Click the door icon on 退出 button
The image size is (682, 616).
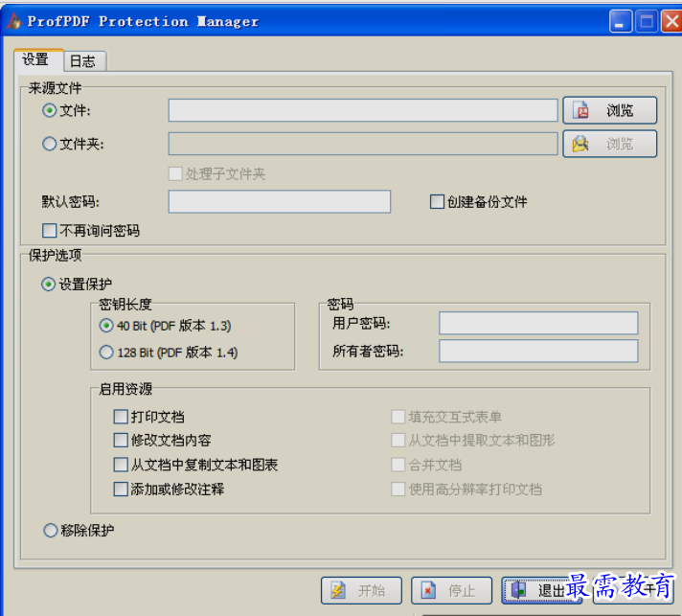click(518, 590)
